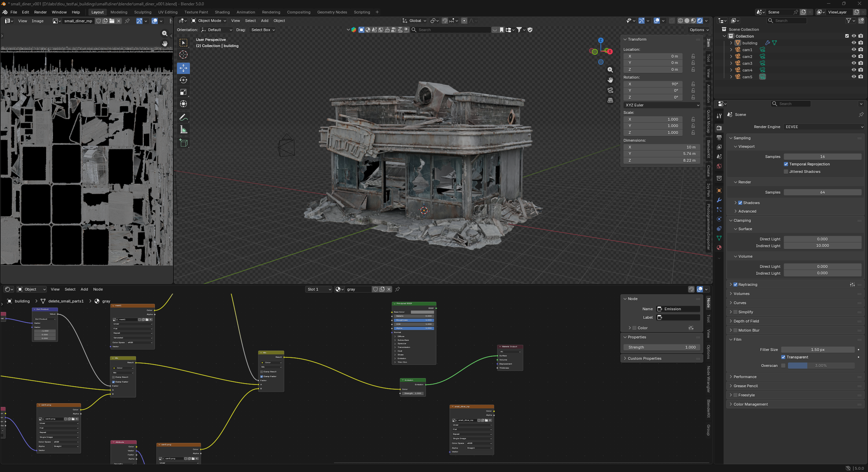The image size is (868, 472).
Task: Click the node Name field showing Emission
Action: [x=678, y=309]
